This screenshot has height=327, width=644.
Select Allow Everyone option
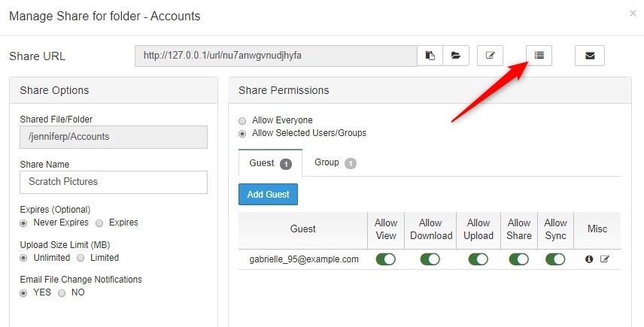click(x=242, y=120)
